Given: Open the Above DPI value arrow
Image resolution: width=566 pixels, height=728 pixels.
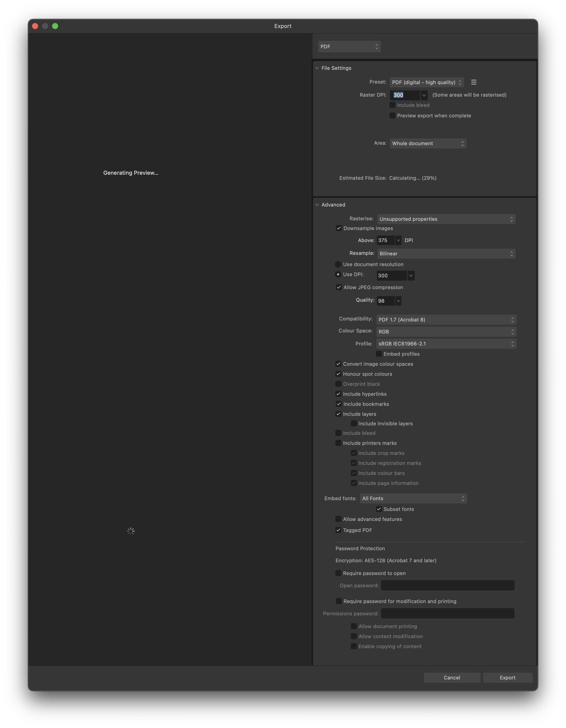Looking at the screenshot, I should (398, 240).
